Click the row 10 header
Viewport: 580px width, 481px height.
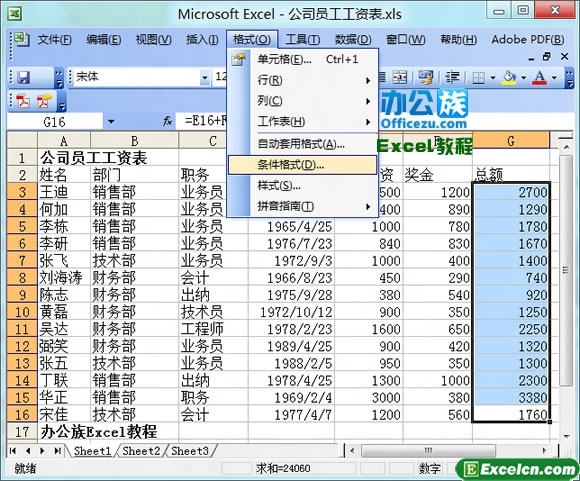coord(22,312)
